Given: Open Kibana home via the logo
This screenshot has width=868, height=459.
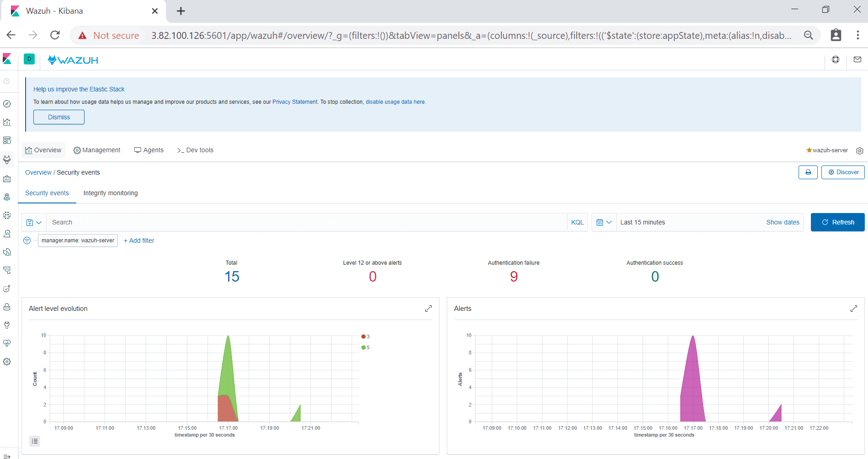Looking at the screenshot, I should tap(7, 59).
